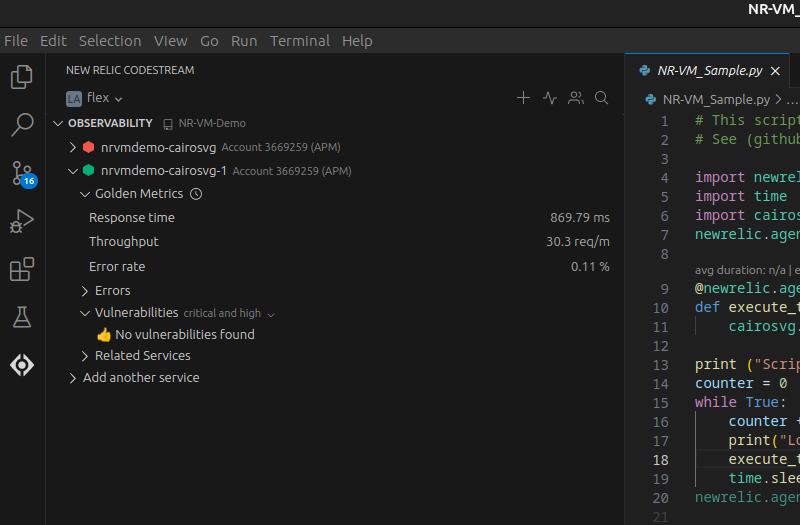
Task: Click NR-VM_Sample.py in the breadcrumb
Action: click(716, 99)
